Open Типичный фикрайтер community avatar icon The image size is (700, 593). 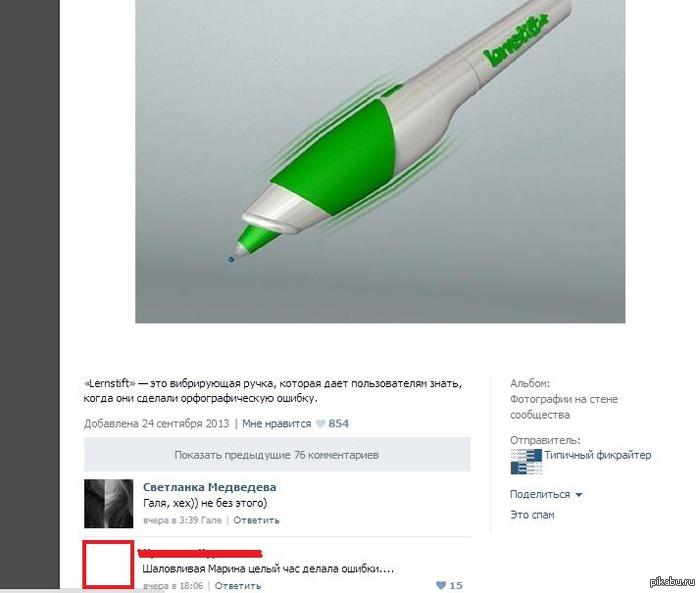pos(526,461)
